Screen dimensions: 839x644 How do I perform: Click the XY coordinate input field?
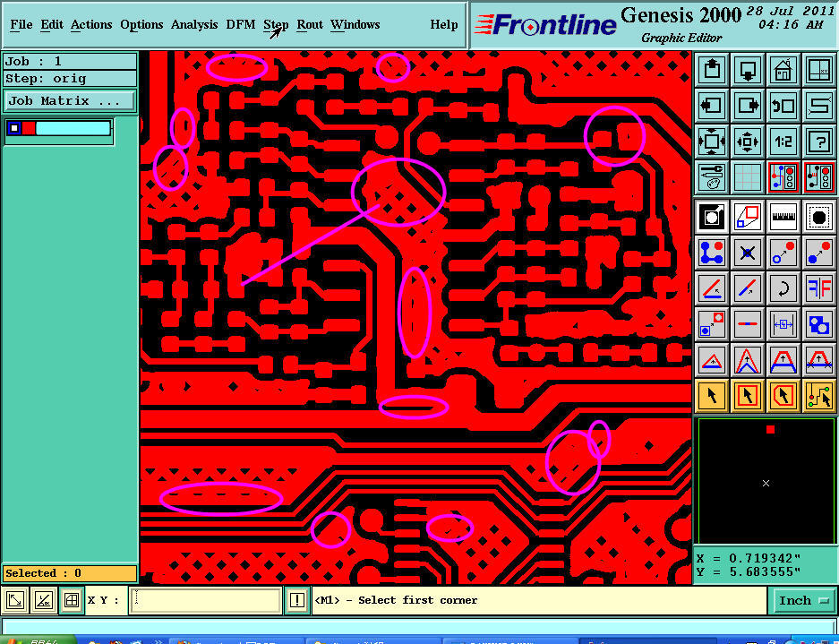[x=205, y=600]
